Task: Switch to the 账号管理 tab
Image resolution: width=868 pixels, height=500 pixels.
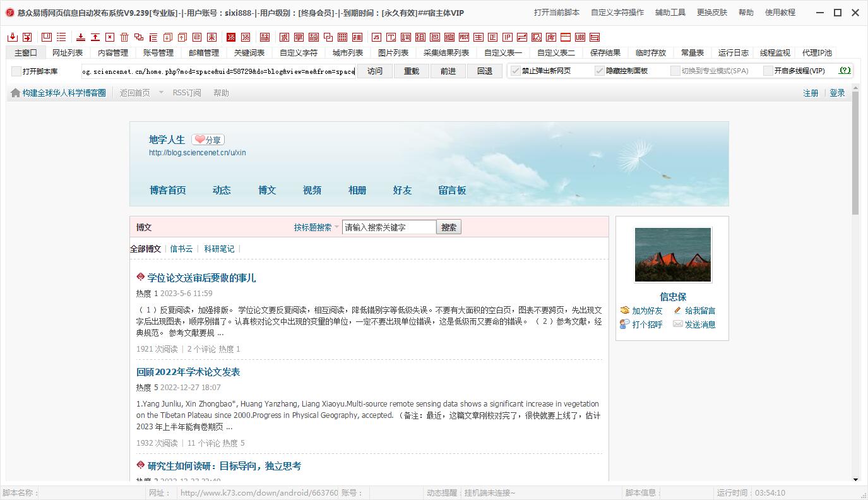Action: [158, 53]
